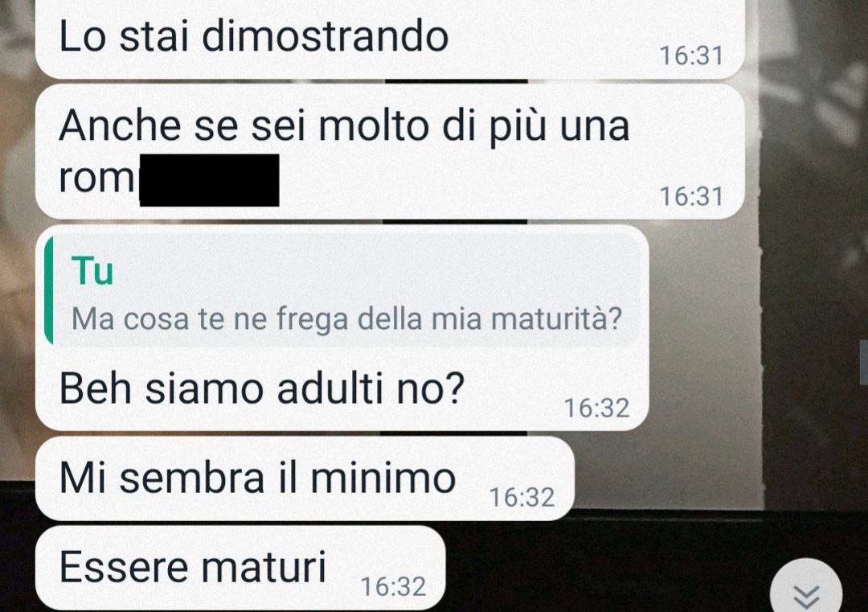Click the green 'Tu' sender label
868x612 pixels.
(x=92, y=271)
